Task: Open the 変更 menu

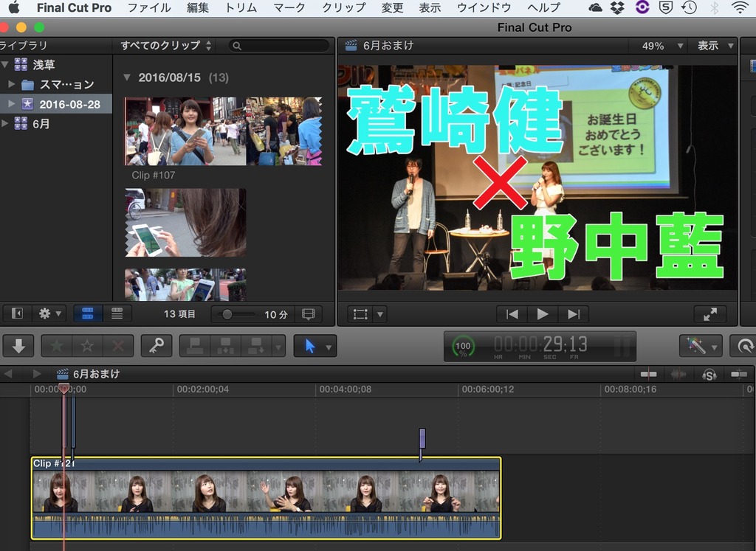Action: (392, 7)
